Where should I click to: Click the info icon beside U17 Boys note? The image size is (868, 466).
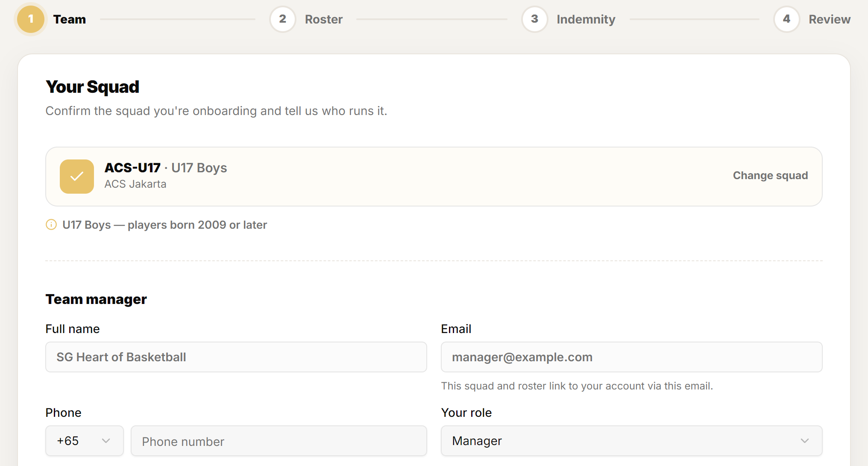(51, 224)
